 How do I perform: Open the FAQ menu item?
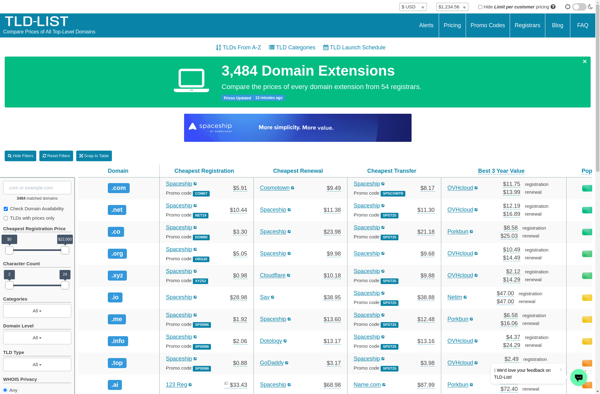[582, 25]
